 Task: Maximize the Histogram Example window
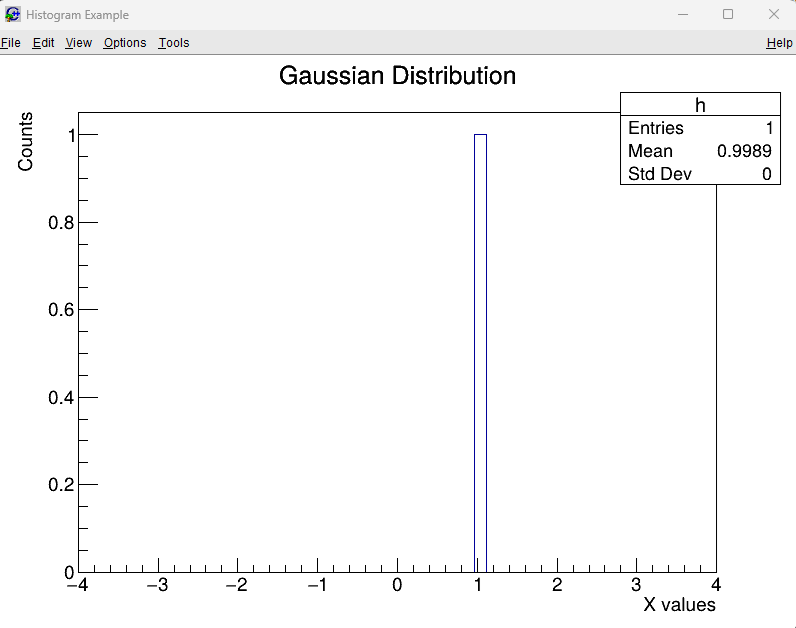[728, 14]
